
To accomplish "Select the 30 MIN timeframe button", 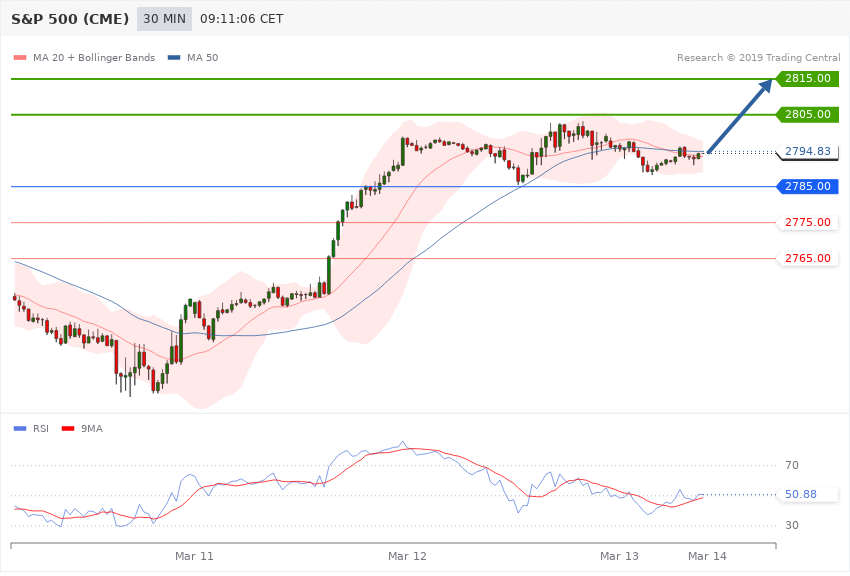I will tap(164, 19).
